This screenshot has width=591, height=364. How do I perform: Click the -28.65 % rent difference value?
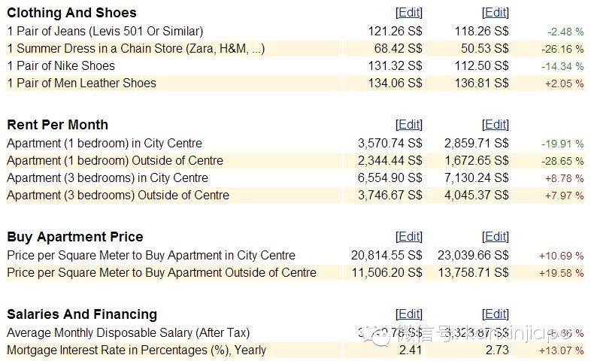coord(562,161)
